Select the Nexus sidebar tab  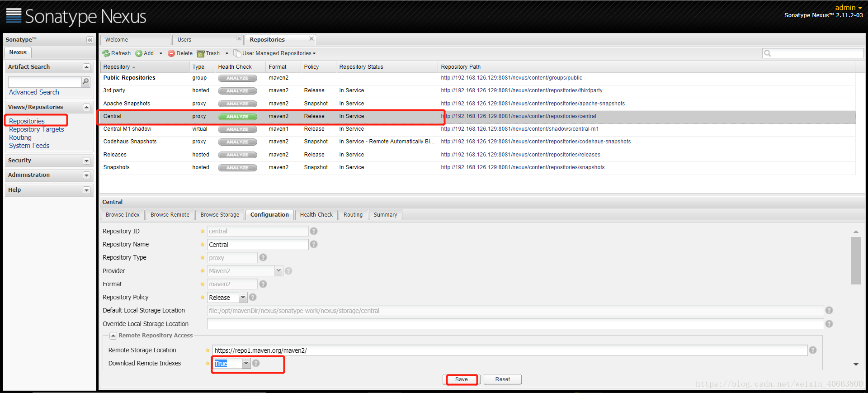[x=18, y=52]
